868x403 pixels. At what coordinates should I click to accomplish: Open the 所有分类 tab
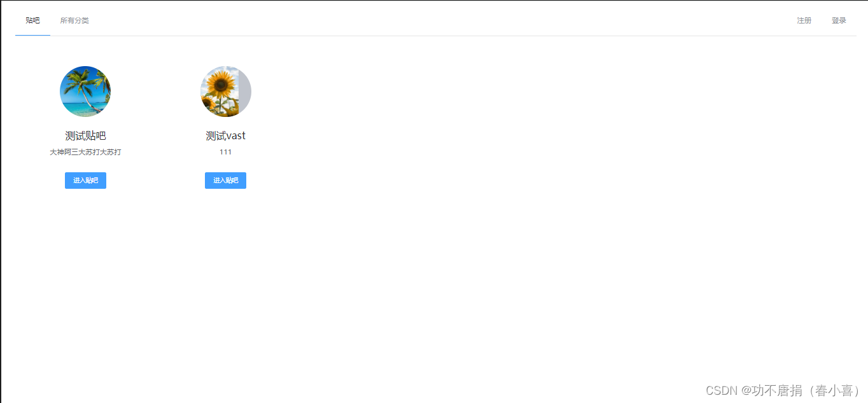[74, 20]
